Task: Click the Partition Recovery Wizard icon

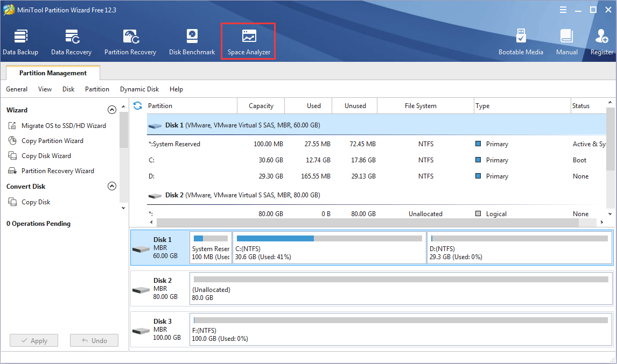Action: pos(12,171)
